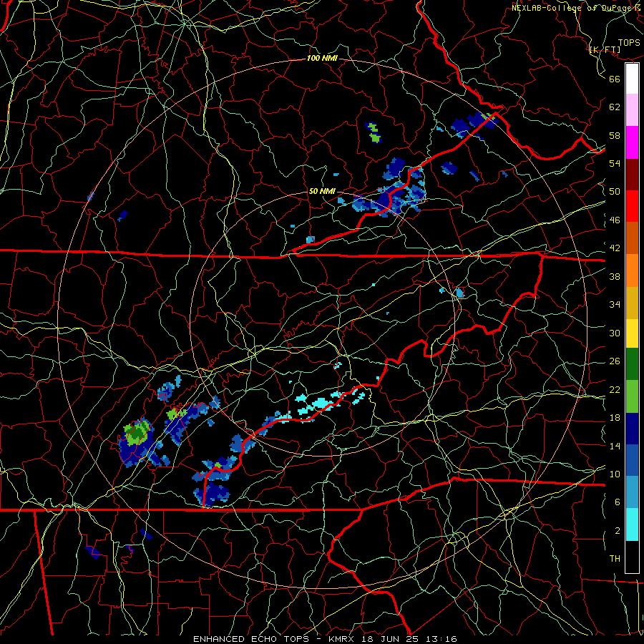Click the magenta legend swatch
This screenshot has height=644, width=644.
pyautogui.click(x=632, y=142)
